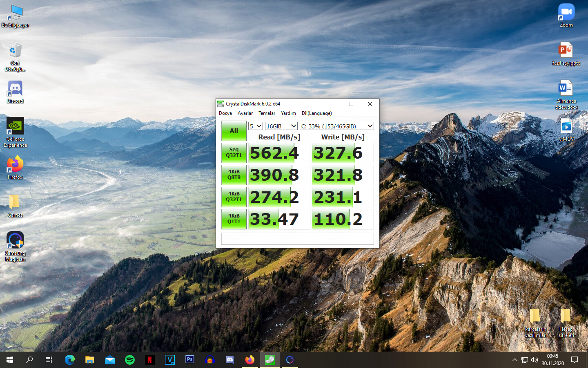This screenshot has height=368, width=588.
Task: Open the Dil(Language) menu
Action: tap(316, 113)
